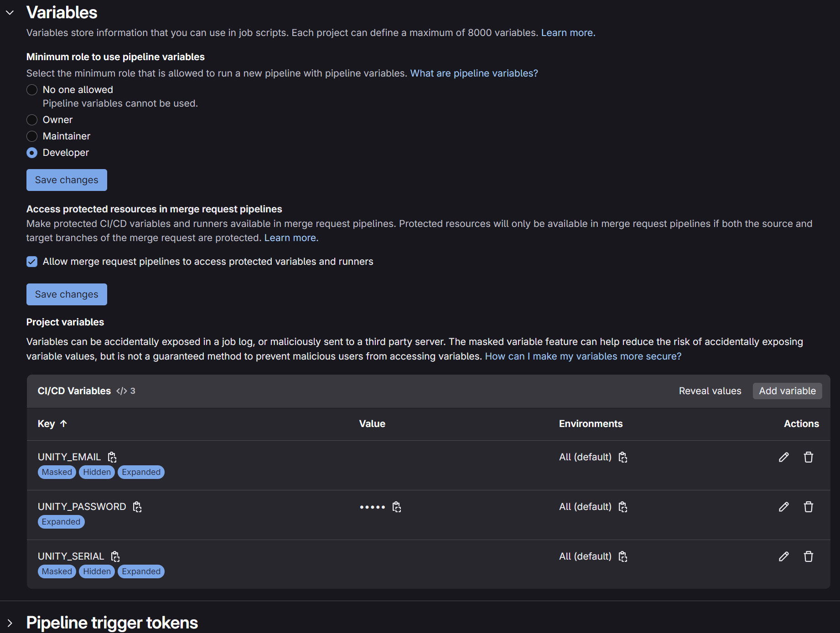The image size is (840, 633).
Task: Edit the UNITY_EMAIL variable
Action: point(783,457)
